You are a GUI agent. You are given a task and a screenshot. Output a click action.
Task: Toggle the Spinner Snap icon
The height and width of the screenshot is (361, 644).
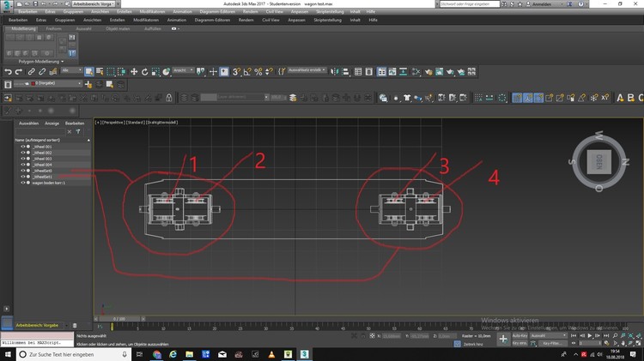point(269,72)
